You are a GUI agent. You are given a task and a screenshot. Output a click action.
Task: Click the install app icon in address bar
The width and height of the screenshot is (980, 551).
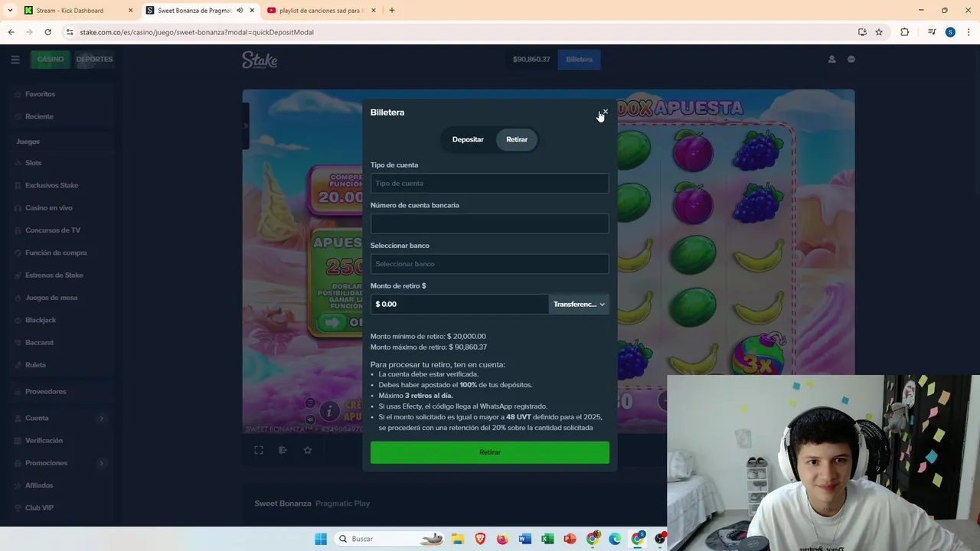click(x=862, y=32)
